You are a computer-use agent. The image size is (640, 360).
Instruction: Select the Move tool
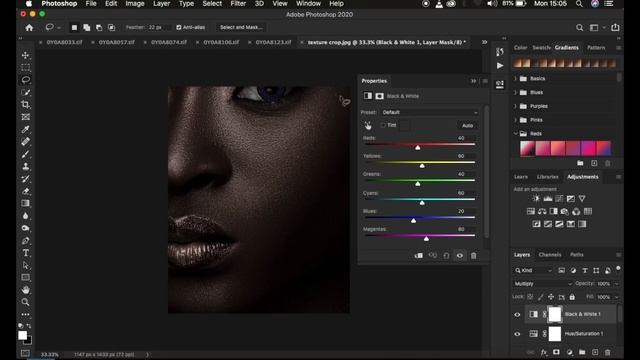pyautogui.click(x=25, y=55)
